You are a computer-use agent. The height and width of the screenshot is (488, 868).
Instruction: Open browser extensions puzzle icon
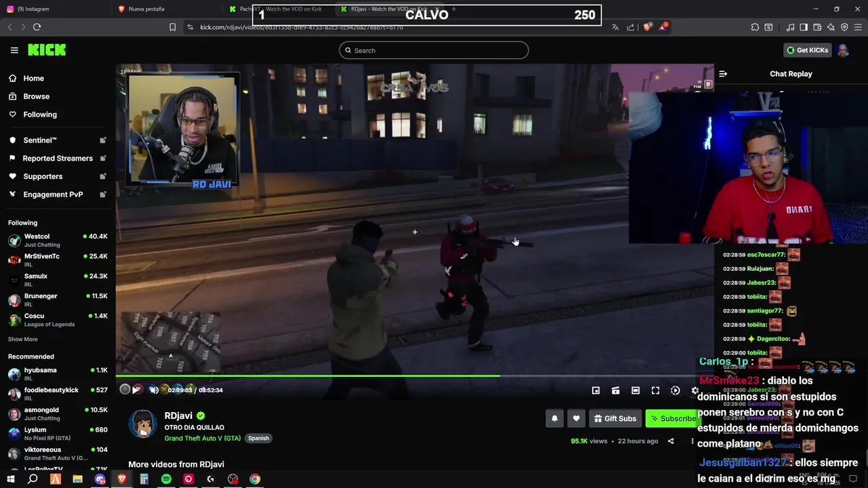755,27
